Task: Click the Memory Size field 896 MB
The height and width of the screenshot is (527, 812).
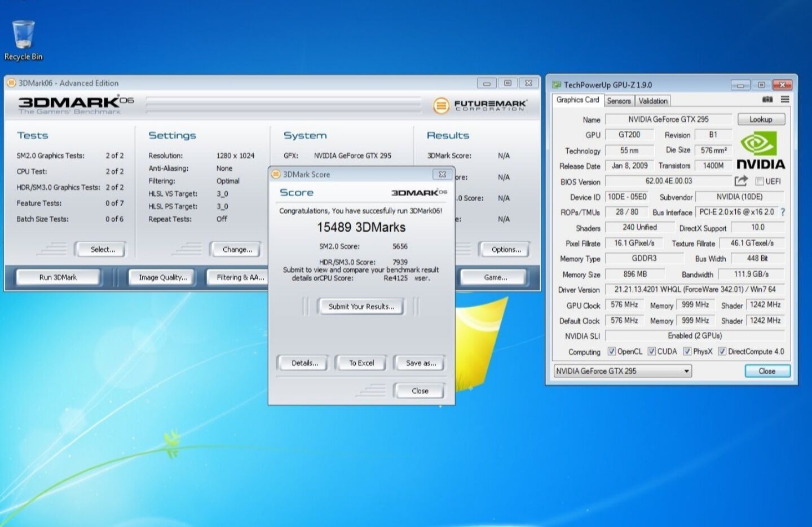Action: pyautogui.click(x=635, y=274)
